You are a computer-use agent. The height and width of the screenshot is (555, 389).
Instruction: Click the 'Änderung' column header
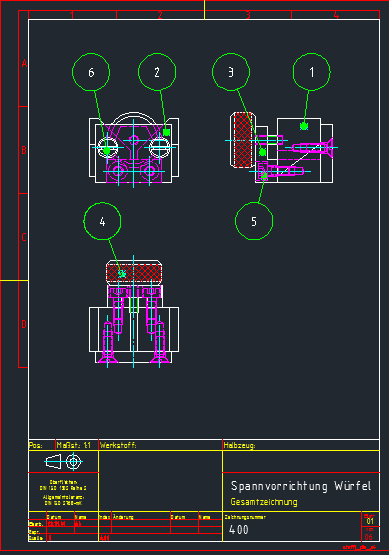tap(123, 517)
